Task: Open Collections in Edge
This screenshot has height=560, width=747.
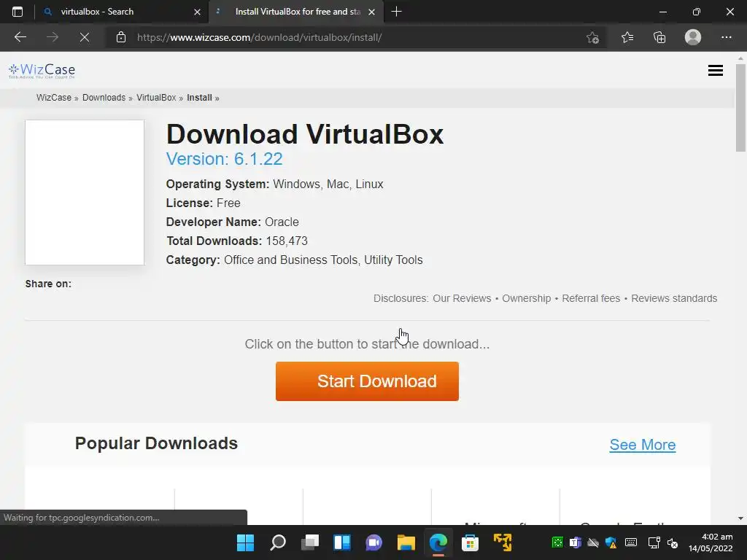Action: click(659, 37)
